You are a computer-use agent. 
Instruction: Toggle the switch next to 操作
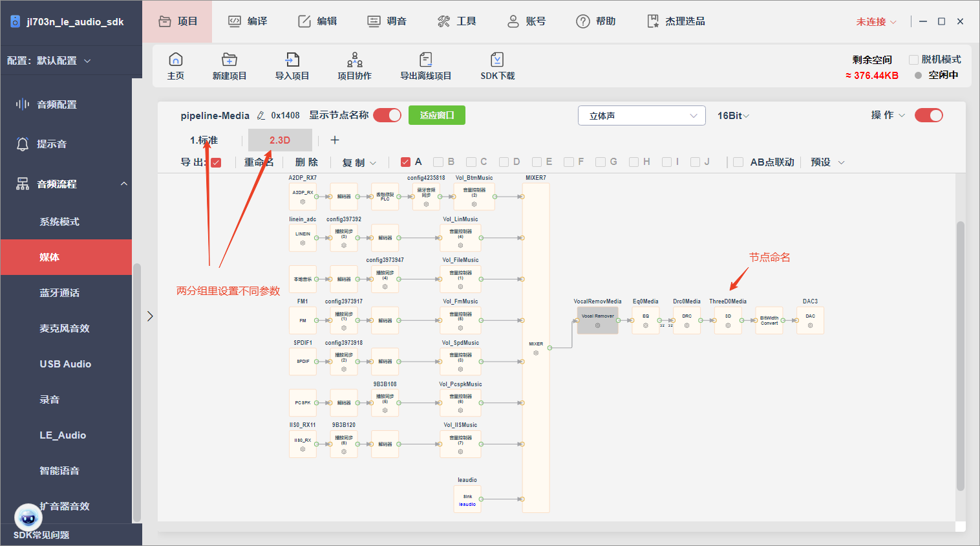(929, 115)
